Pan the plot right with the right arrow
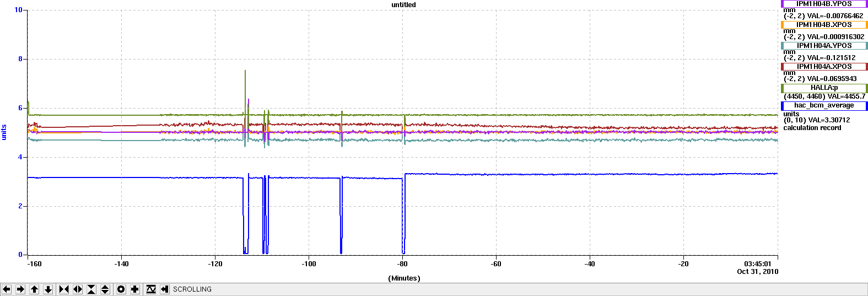868x296 pixels. 20,289
